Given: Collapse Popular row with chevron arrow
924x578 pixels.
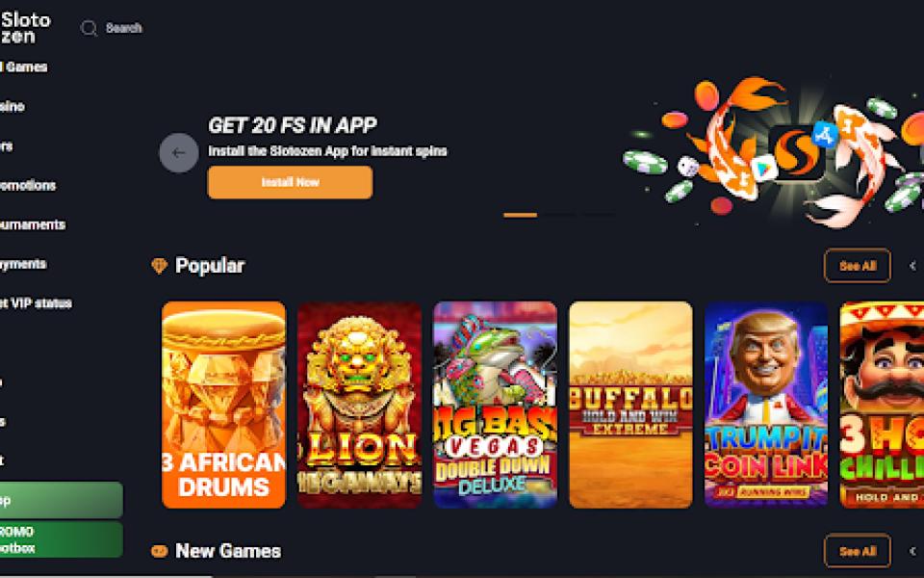Looking at the screenshot, I should pyautogui.click(x=912, y=266).
